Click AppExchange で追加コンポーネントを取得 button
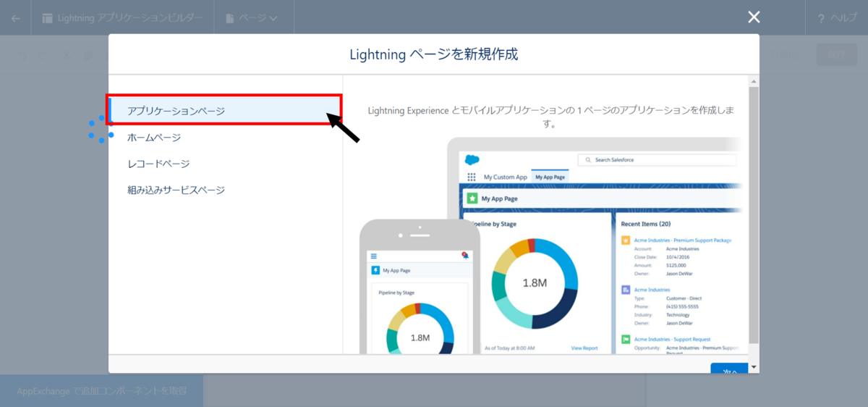 point(101,391)
